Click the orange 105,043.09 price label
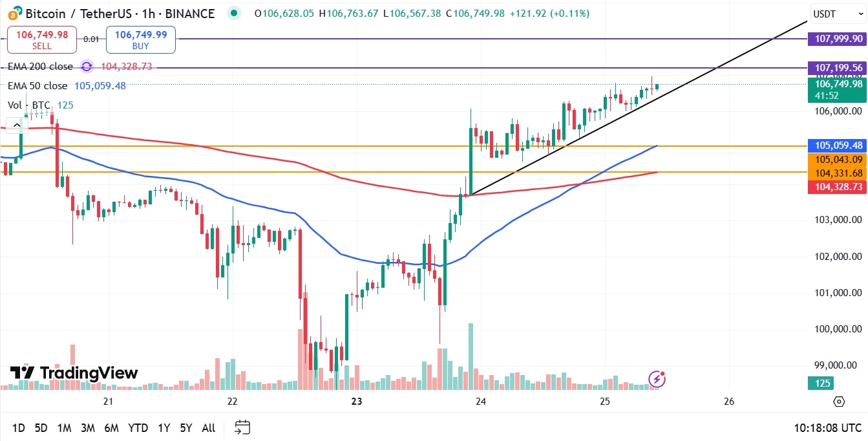 (x=837, y=159)
